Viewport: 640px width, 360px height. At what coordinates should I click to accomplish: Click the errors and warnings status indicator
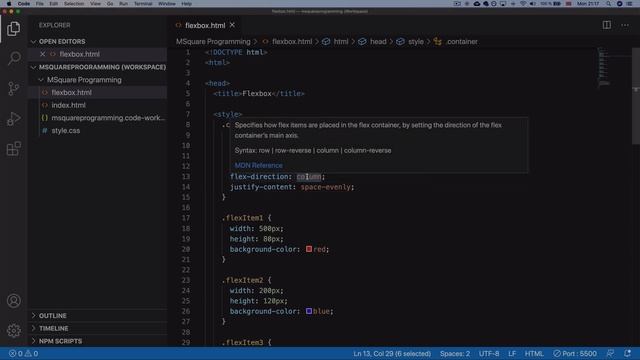pos(24,353)
